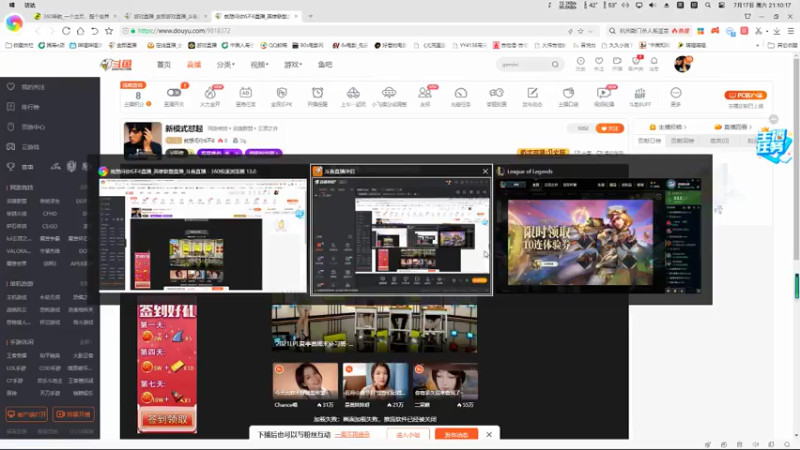Switch to the League of Legends window preview
The height and width of the screenshot is (450, 800).
(597, 235)
